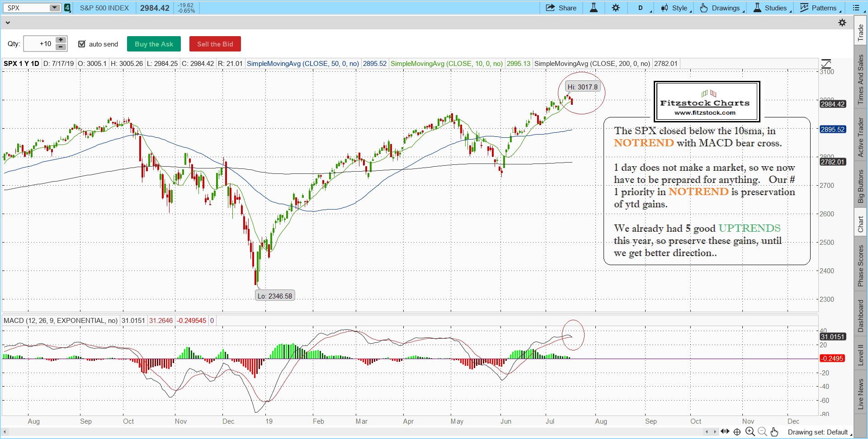Expand the Drawing set: Default selector
This screenshot has width=868, height=439.
818,432
